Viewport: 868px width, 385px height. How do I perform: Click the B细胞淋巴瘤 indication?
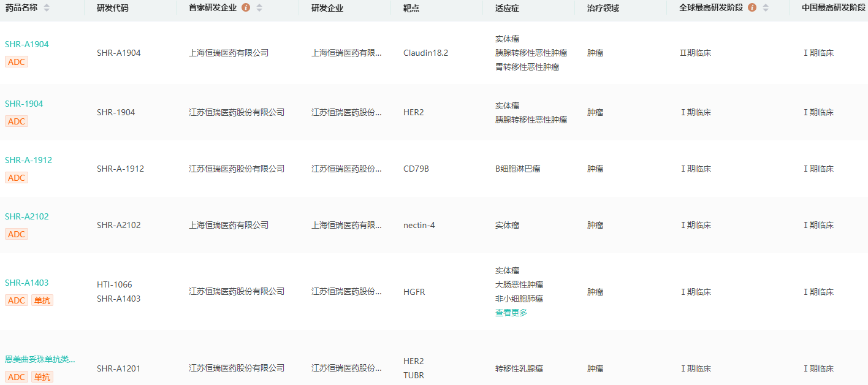coord(518,169)
